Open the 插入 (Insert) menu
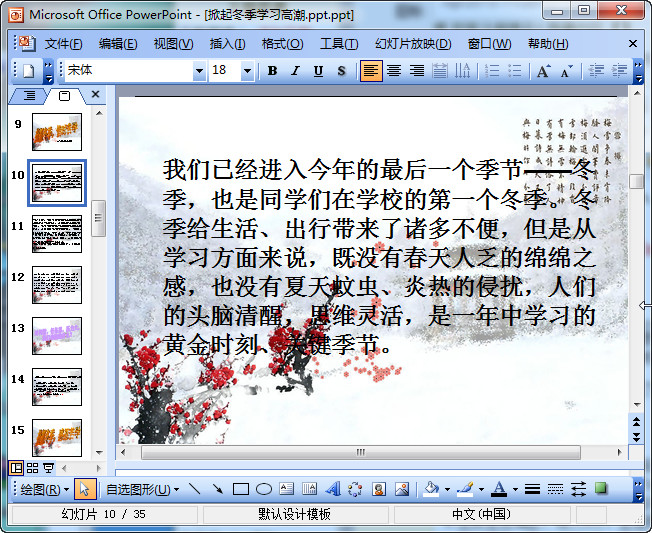Image resolution: width=652 pixels, height=533 pixels. pyautogui.click(x=227, y=44)
